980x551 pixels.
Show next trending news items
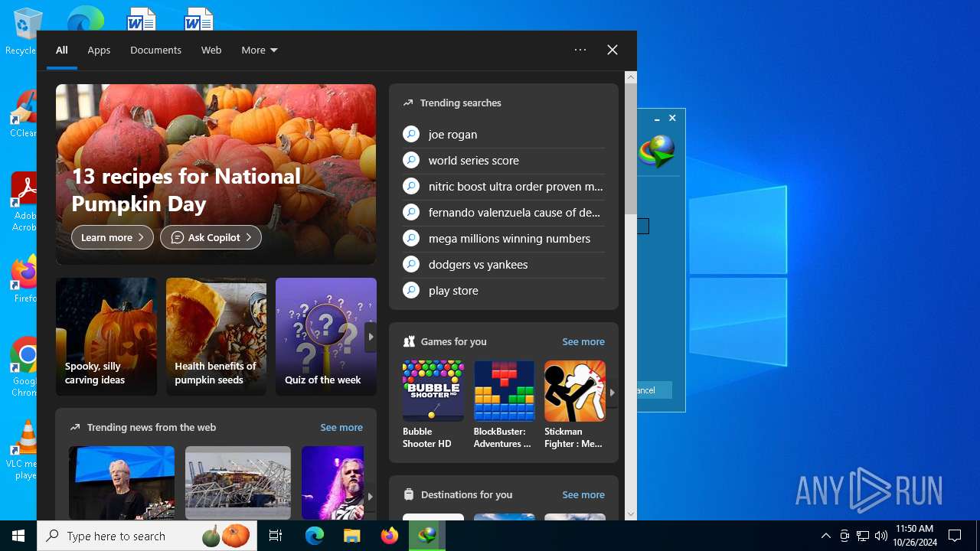coord(371,496)
